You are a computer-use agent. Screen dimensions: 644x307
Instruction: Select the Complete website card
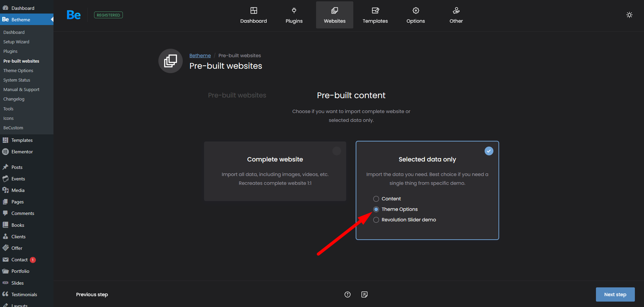pyautogui.click(x=275, y=171)
